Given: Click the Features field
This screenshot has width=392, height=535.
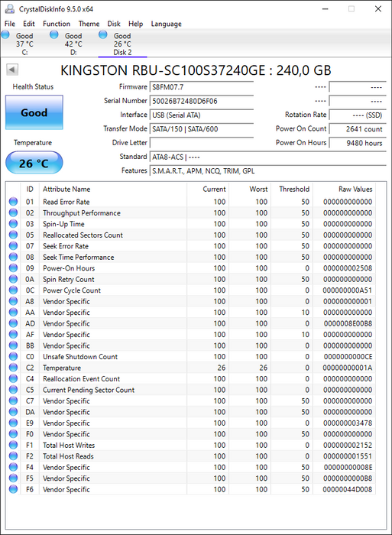Looking at the screenshot, I should coord(267,171).
